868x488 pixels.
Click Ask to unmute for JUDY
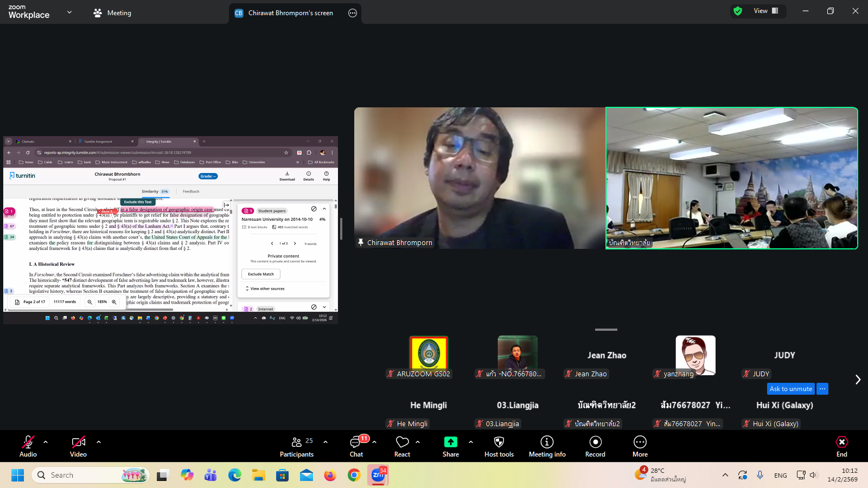tap(790, 389)
